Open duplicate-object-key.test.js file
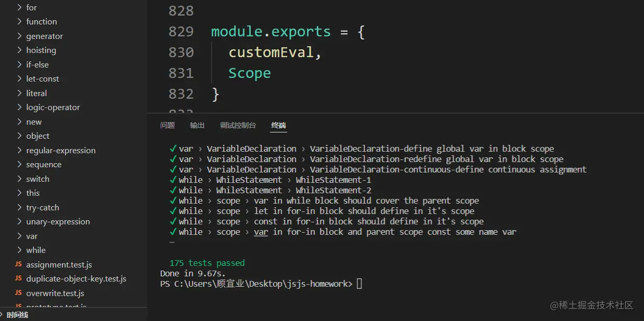Screen dimensions: 644x321 pyautogui.click(x=76, y=279)
